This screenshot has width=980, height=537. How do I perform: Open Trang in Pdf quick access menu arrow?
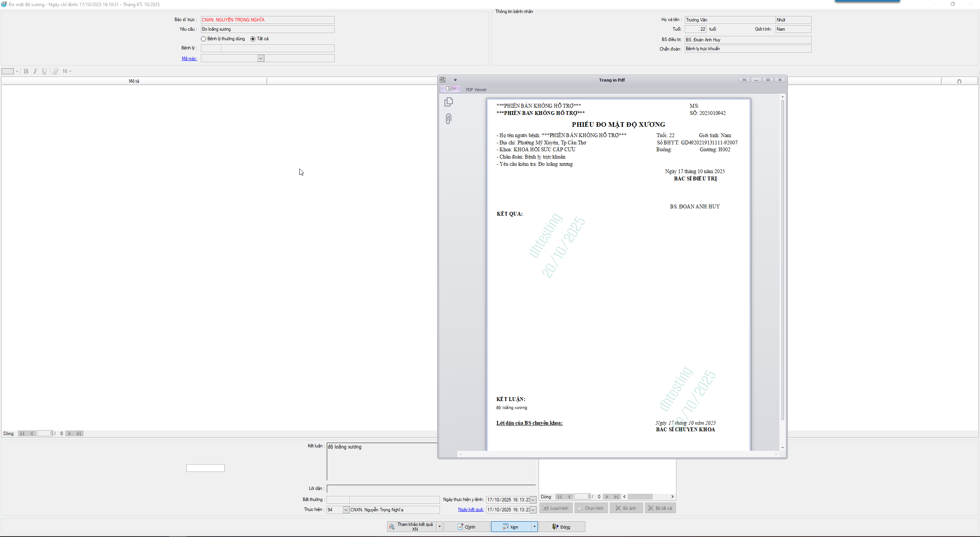click(455, 80)
